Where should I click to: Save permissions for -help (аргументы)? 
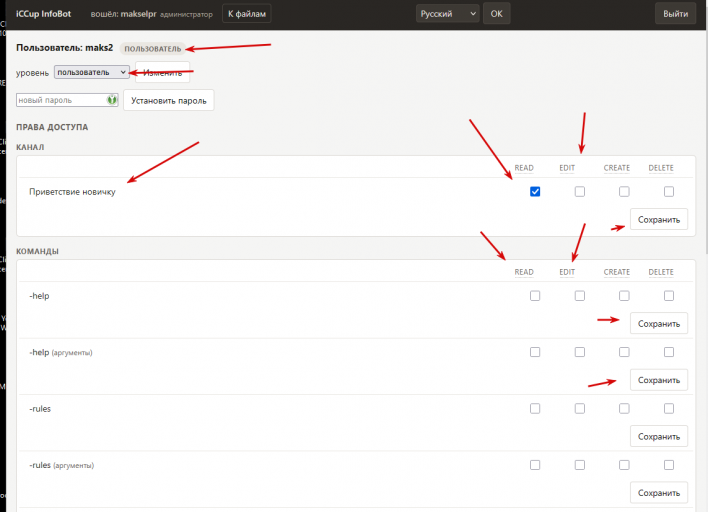pyautogui.click(x=659, y=380)
